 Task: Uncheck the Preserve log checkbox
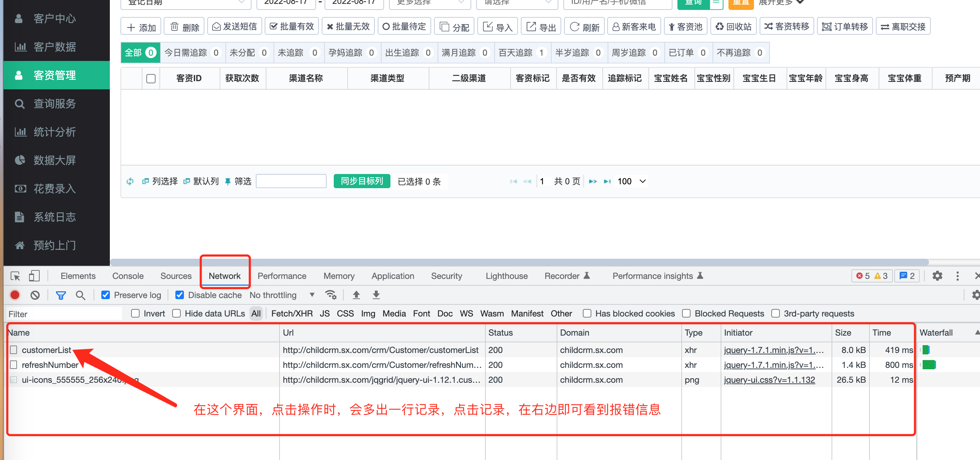tap(106, 295)
